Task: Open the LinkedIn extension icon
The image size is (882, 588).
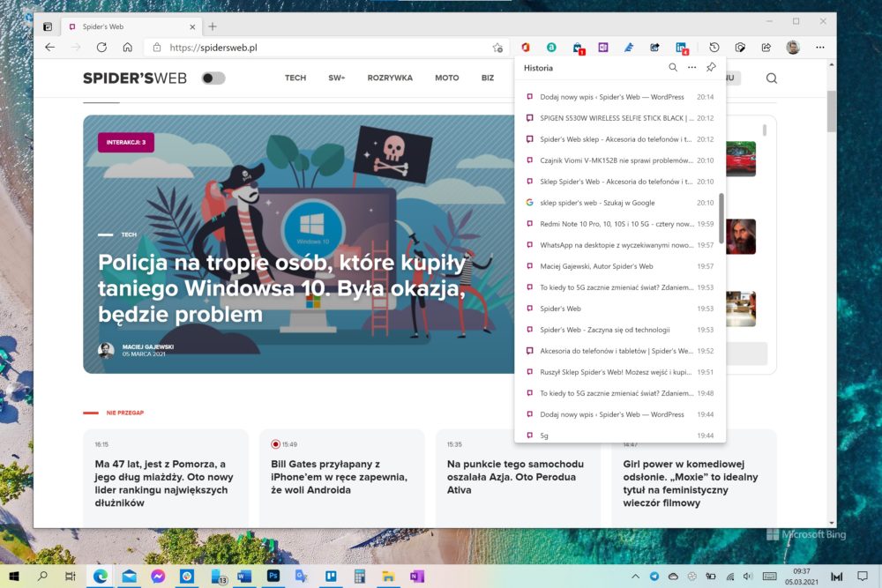Action: click(681, 48)
